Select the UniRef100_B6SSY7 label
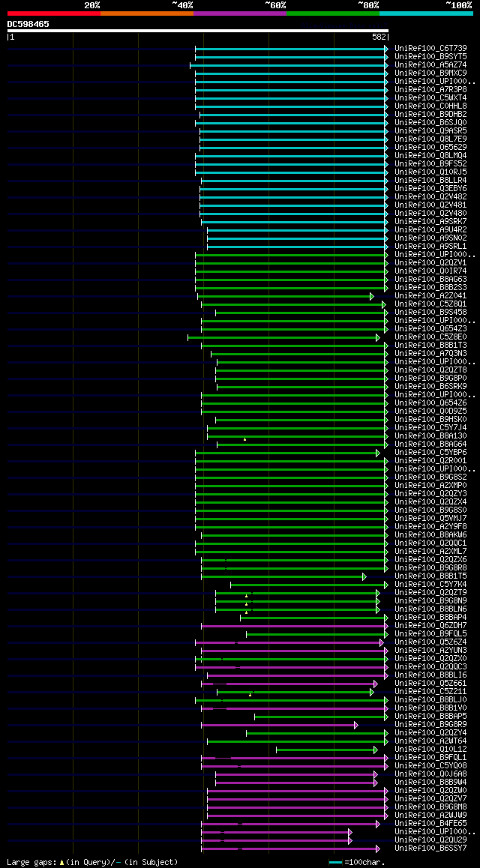The image size is (480, 868). (x=430, y=849)
